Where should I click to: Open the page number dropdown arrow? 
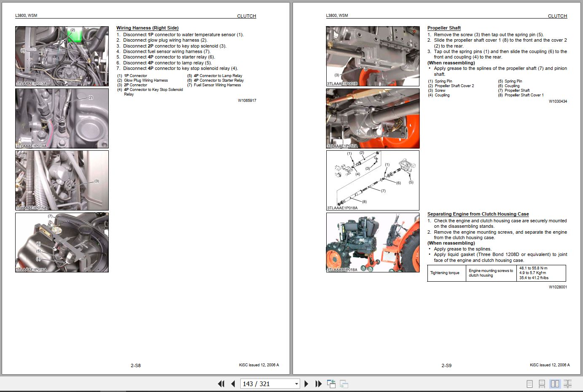pos(296,384)
